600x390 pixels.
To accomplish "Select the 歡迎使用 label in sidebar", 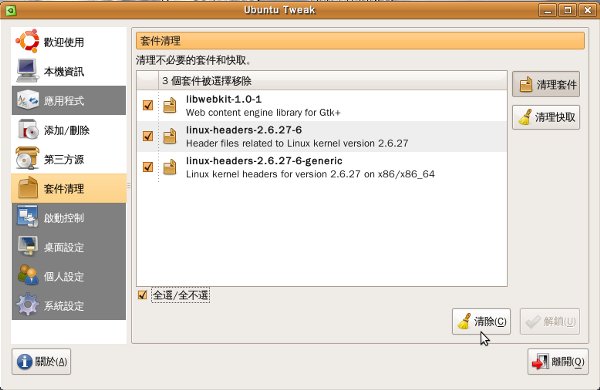I will 64,42.
